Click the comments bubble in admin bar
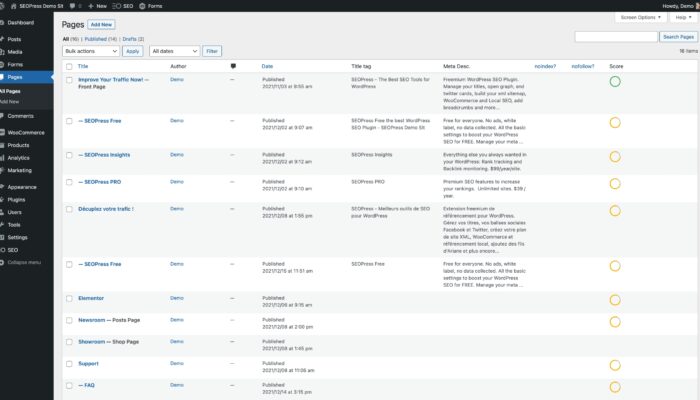The image size is (700, 400). 75,6
